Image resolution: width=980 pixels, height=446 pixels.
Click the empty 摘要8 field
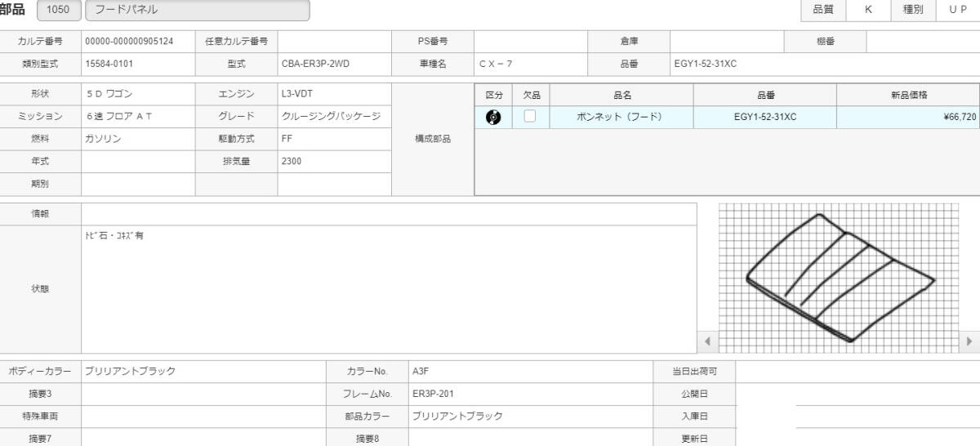(x=531, y=438)
